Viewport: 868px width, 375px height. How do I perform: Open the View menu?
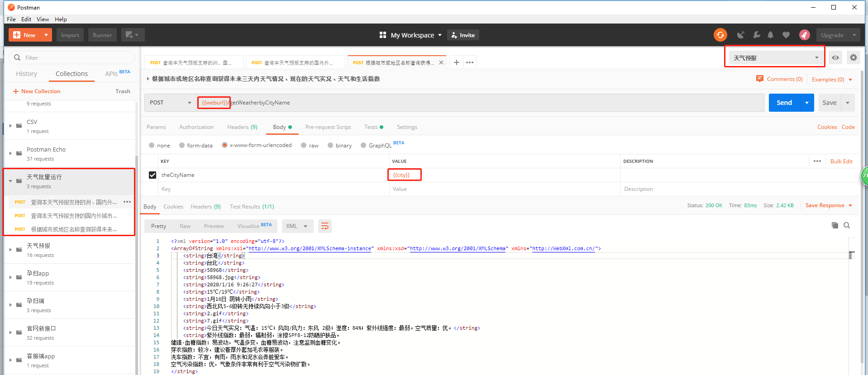43,19
